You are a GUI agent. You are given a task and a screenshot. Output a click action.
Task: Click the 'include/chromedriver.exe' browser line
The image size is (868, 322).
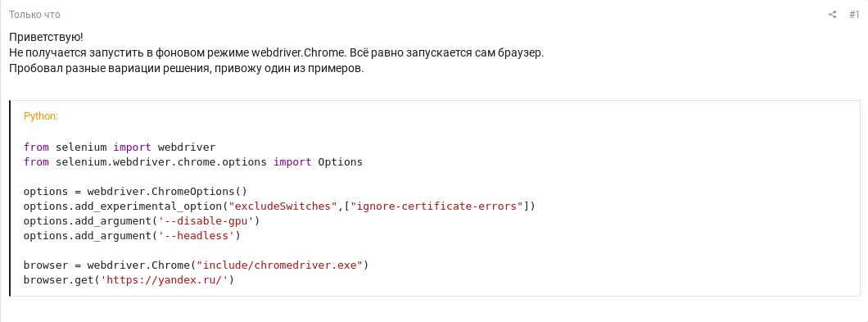pyautogui.click(x=196, y=265)
